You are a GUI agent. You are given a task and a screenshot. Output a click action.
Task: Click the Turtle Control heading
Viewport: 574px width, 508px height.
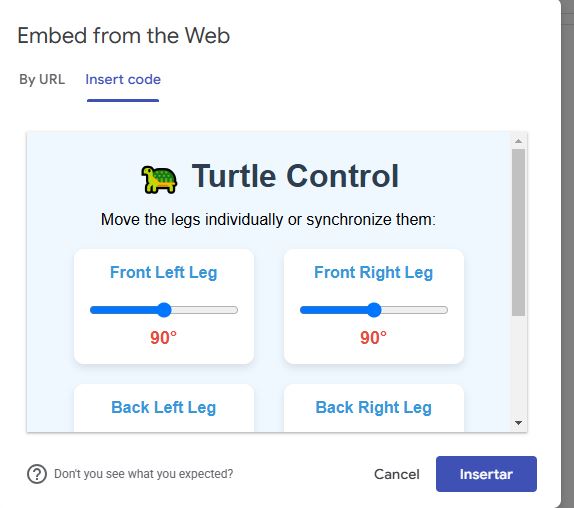(295, 176)
